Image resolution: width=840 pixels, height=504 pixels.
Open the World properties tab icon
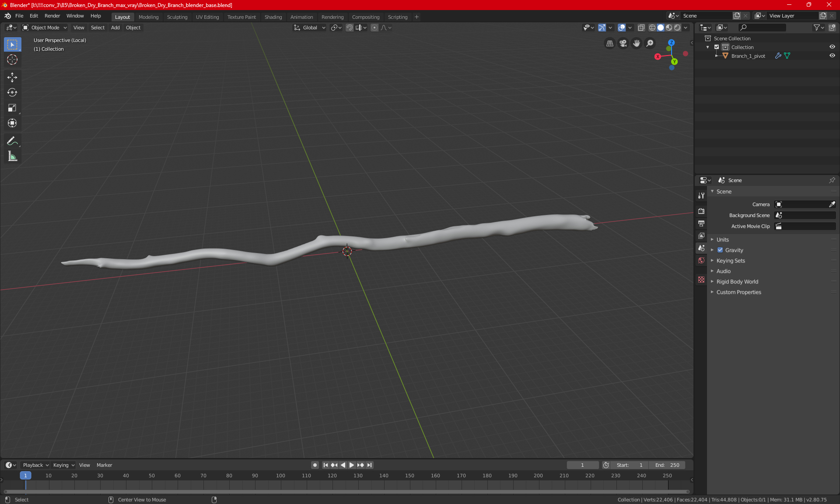point(701,260)
